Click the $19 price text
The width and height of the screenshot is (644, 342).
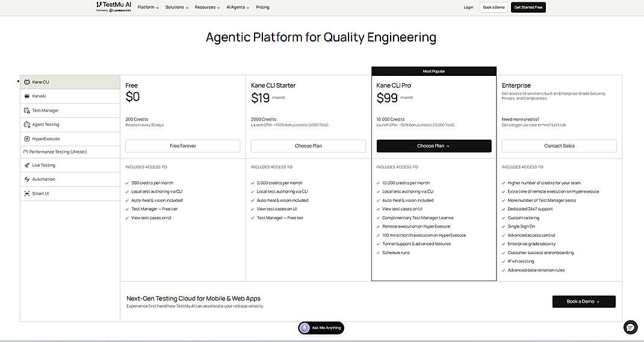[x=261, y=98]
